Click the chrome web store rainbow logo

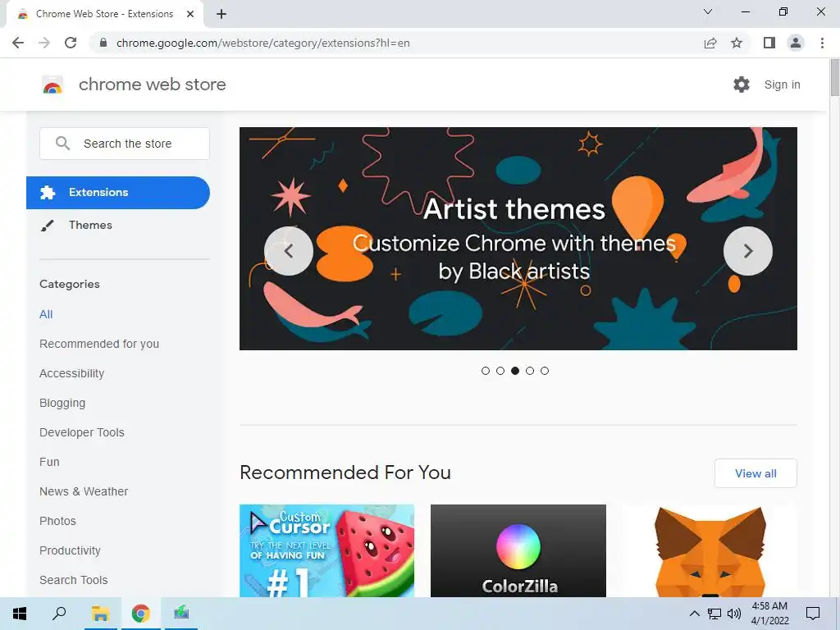[52, 84]
